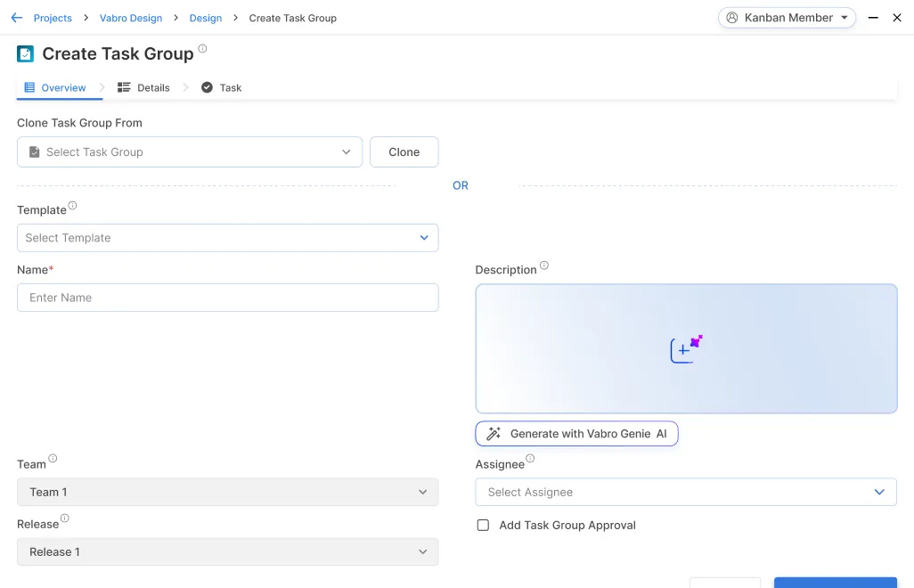Open the Projects breadcrumb link
Image resolution: width=914 pixels, height=588 pixels.
53,18
